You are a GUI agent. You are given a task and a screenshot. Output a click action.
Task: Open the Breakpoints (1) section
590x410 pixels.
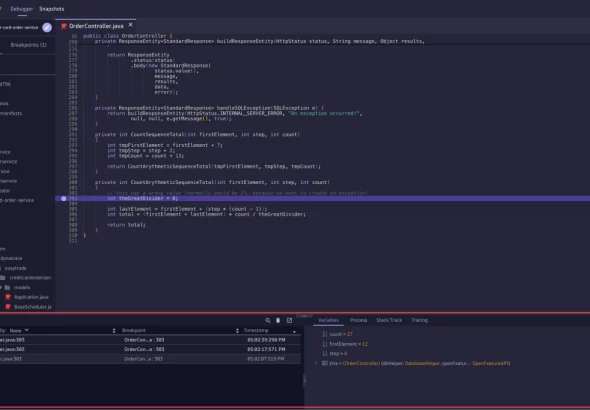pyautogui.click(x=29, y=45)
